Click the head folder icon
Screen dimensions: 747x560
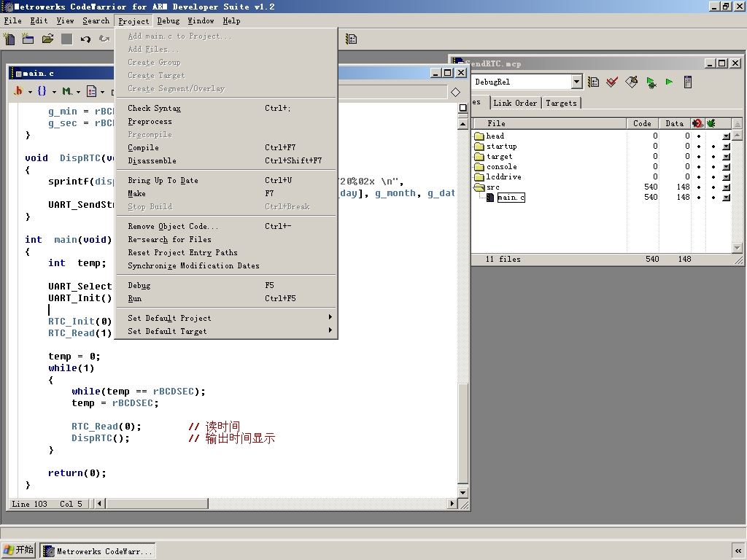479,136
